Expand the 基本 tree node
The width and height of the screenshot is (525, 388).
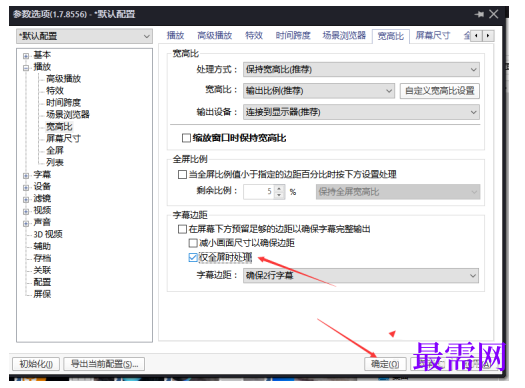tap(26, 56)
